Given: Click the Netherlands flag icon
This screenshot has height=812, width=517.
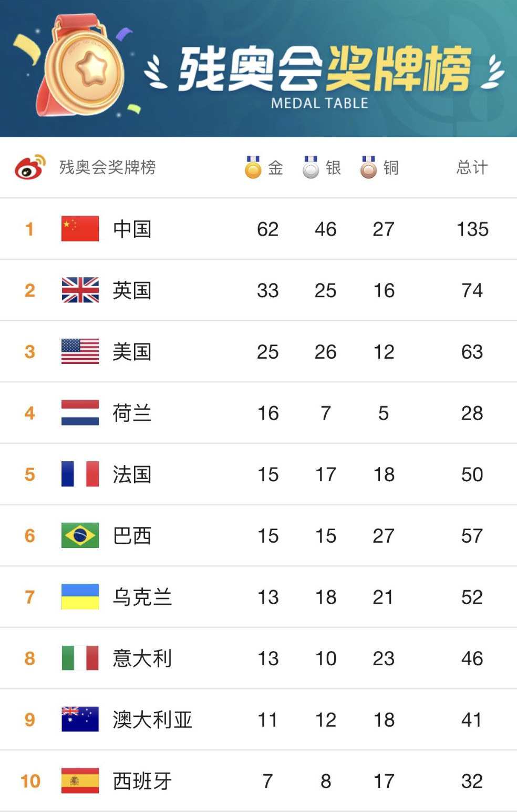Looking at the screenshot, I should click(80, 413).
